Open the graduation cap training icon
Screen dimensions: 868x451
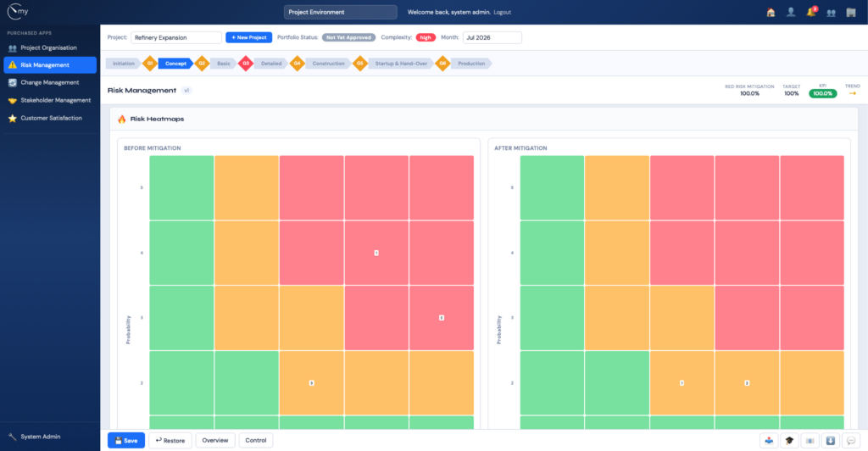click(x=789, y=441)
